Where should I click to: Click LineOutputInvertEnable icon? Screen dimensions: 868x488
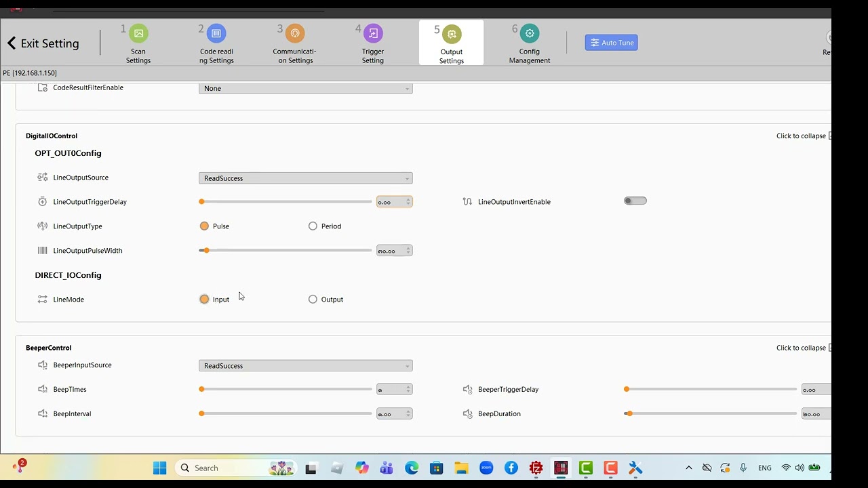(467, 202)
